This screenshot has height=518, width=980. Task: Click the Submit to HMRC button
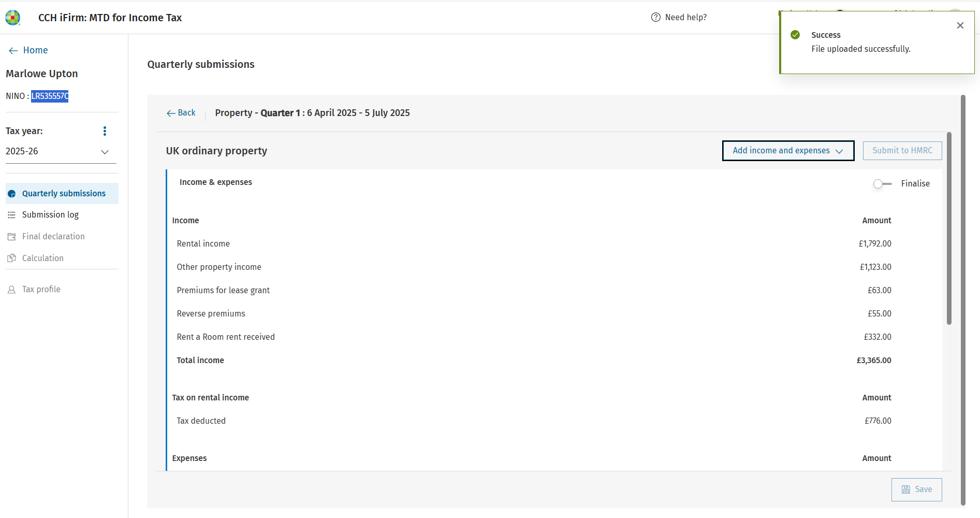902,151
